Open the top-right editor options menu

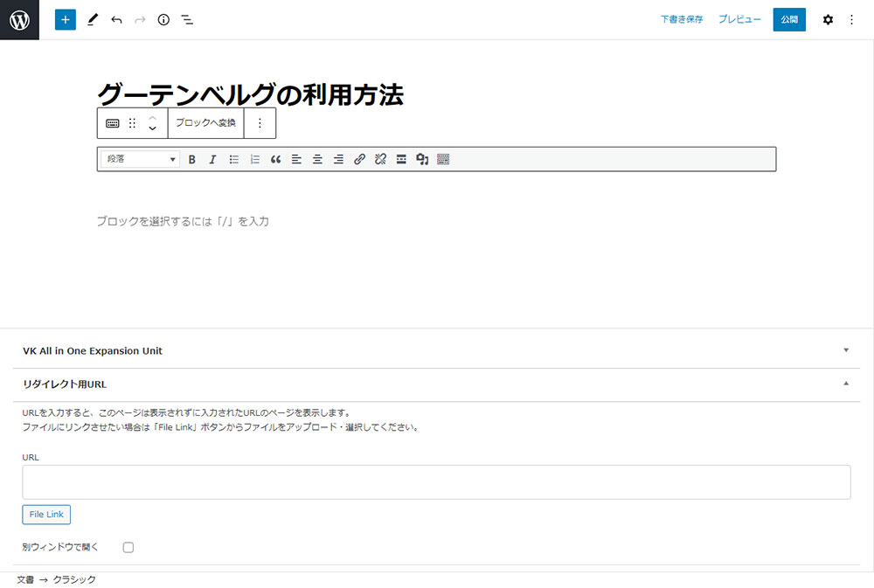coord(852,19)
